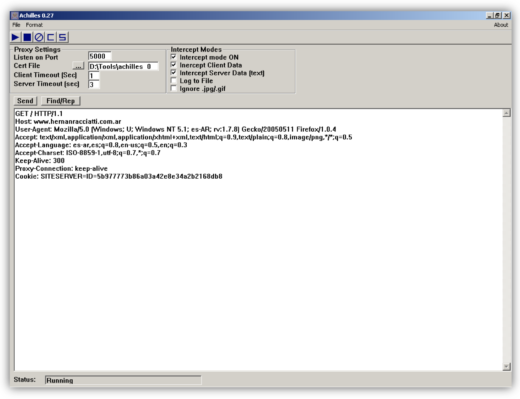Open the Format menu

pyautogui.click(x=34, y=25)
